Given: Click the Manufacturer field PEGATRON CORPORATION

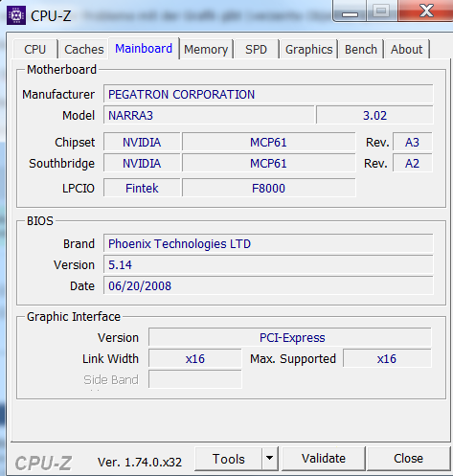Looking at the screenshot, I should (x=268, y=94).
